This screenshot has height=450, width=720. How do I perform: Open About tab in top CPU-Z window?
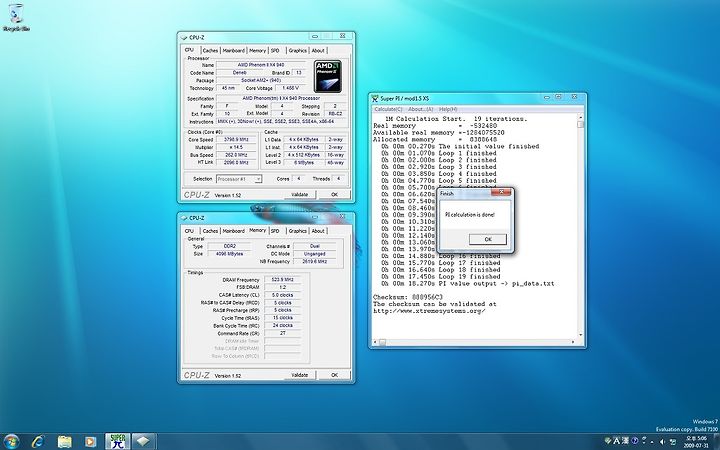coord(318,51)
